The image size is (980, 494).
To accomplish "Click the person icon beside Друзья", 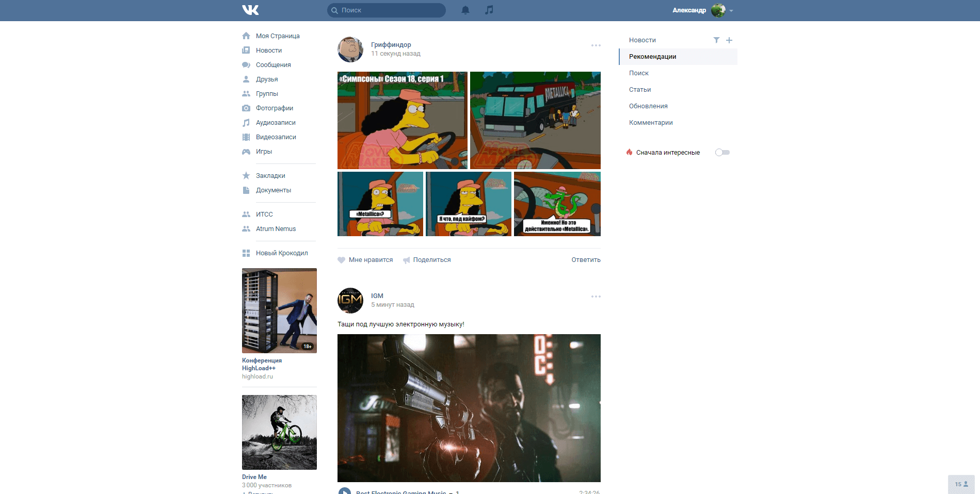I will pyautogui.click(x=246, y=79).
